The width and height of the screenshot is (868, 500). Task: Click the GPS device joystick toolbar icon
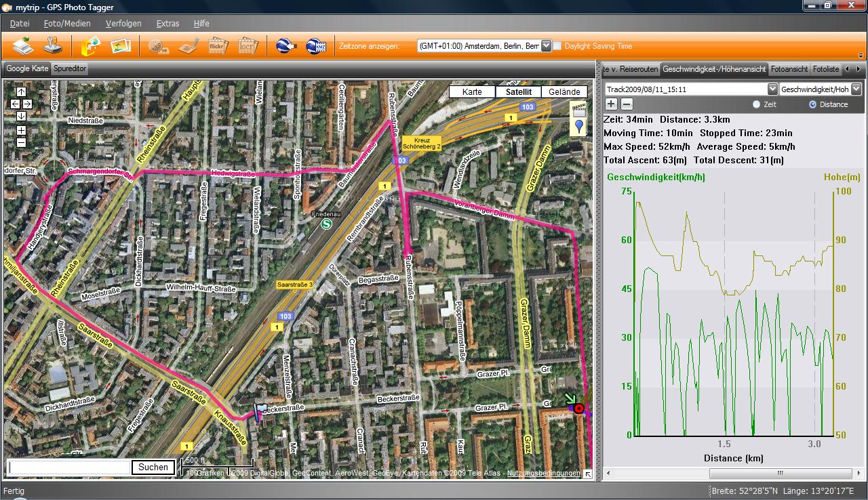53,46
